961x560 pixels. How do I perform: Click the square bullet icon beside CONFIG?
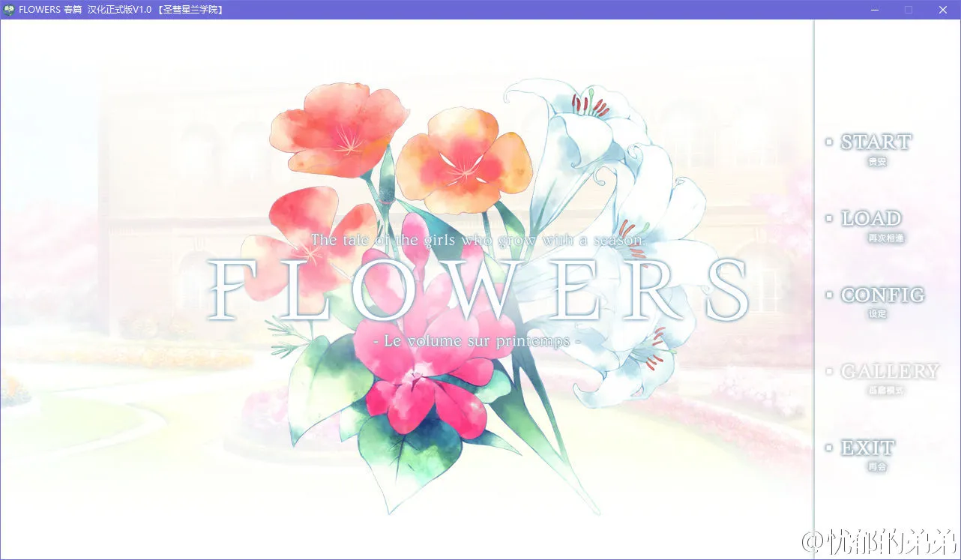click(829, 295)
